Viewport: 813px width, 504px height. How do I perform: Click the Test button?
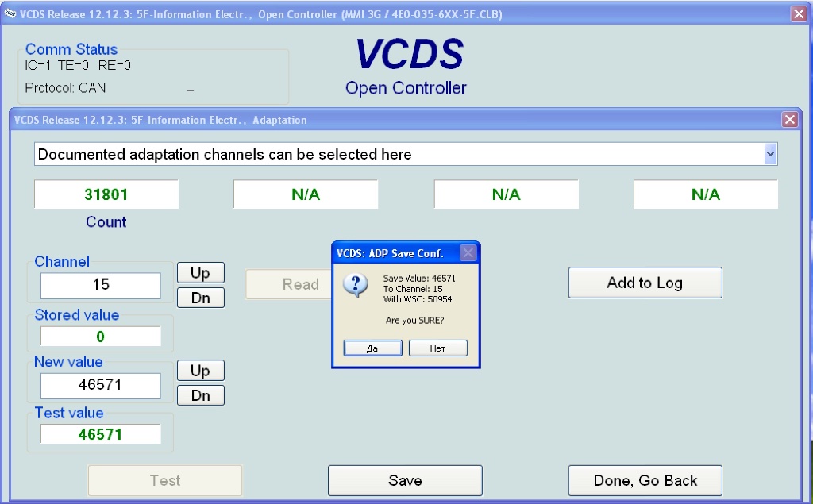[165, 480]
